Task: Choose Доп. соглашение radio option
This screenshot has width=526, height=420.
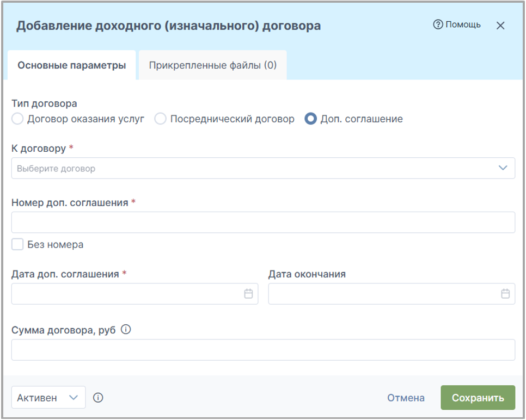Action: coord(310,119)
